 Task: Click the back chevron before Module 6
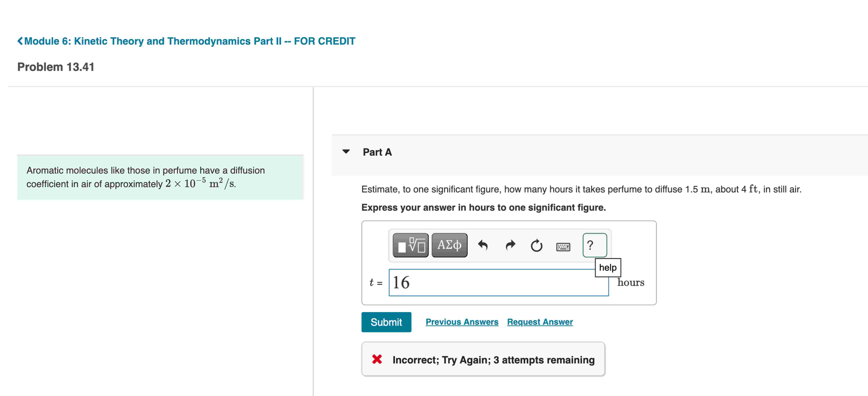(20, 41)
